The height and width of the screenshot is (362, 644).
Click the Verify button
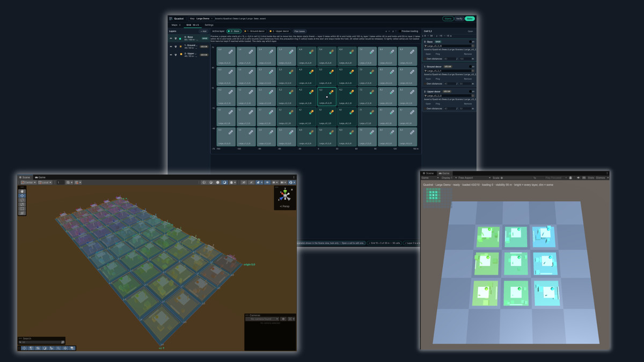[459, 18]
